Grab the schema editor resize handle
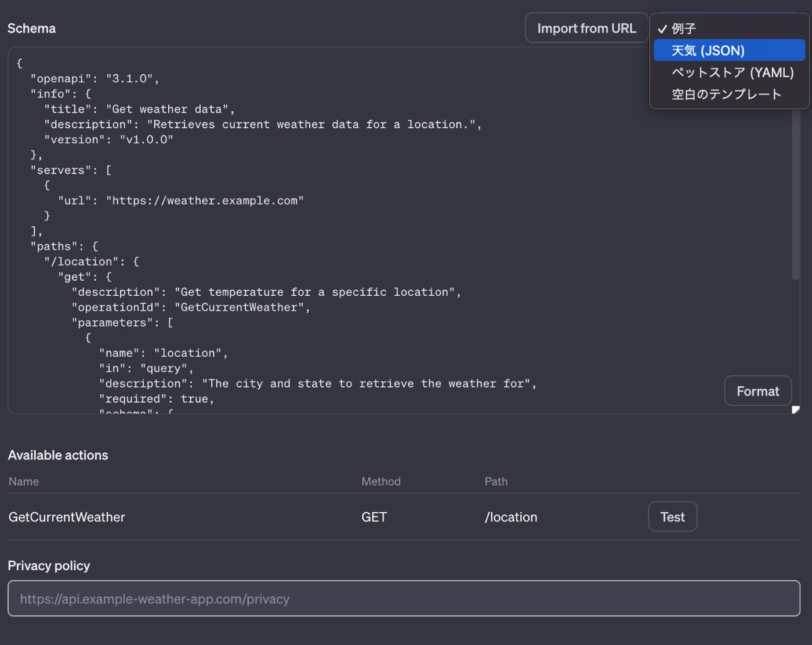 796,410
